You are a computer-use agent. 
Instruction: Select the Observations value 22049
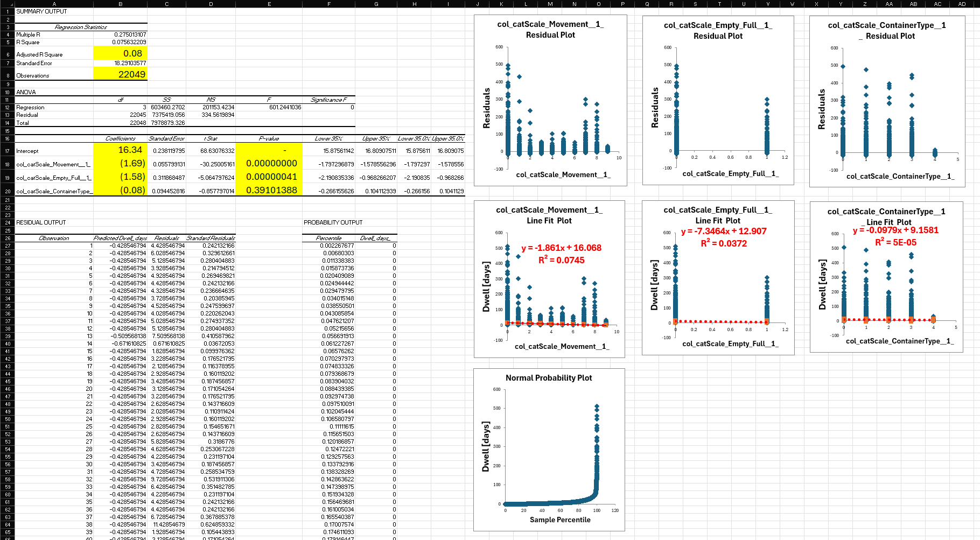pos(120,74)
